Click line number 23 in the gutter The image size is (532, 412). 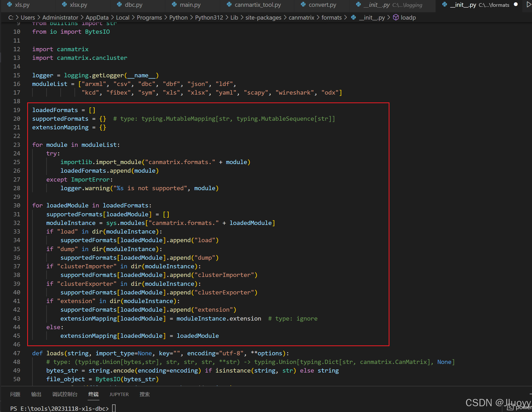17,145
